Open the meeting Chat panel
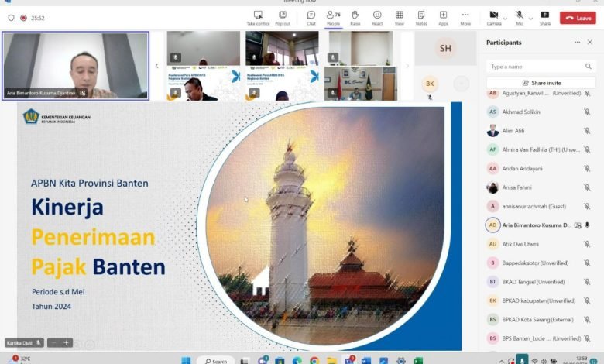The height and width of the screenshot is (364, 604). tap(311, 17)
